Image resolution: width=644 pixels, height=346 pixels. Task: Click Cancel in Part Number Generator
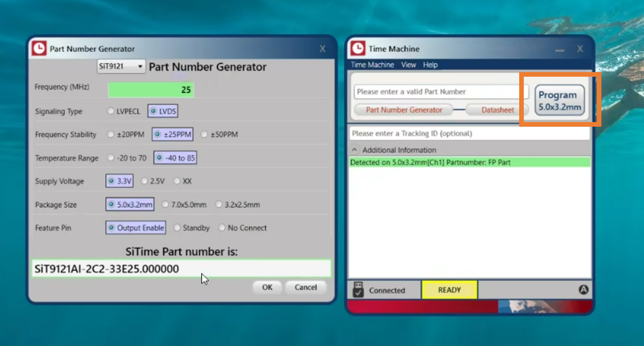click(x=306, y=287)
